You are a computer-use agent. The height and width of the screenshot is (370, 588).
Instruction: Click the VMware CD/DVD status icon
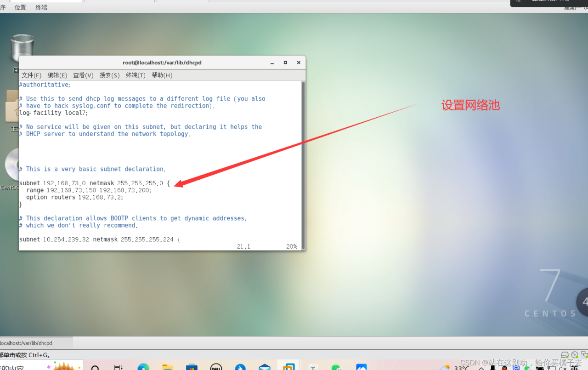(x=575, y=355)
